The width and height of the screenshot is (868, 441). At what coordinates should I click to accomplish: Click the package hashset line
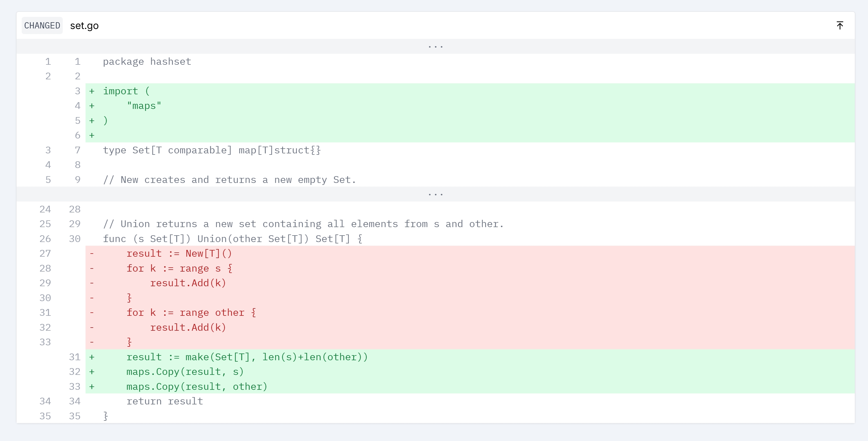(147, 62)
